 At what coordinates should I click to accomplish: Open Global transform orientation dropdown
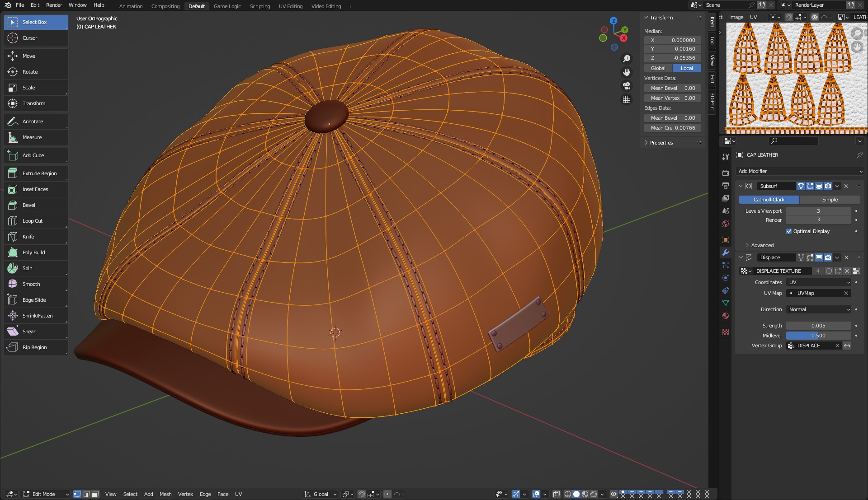point(321,494)
